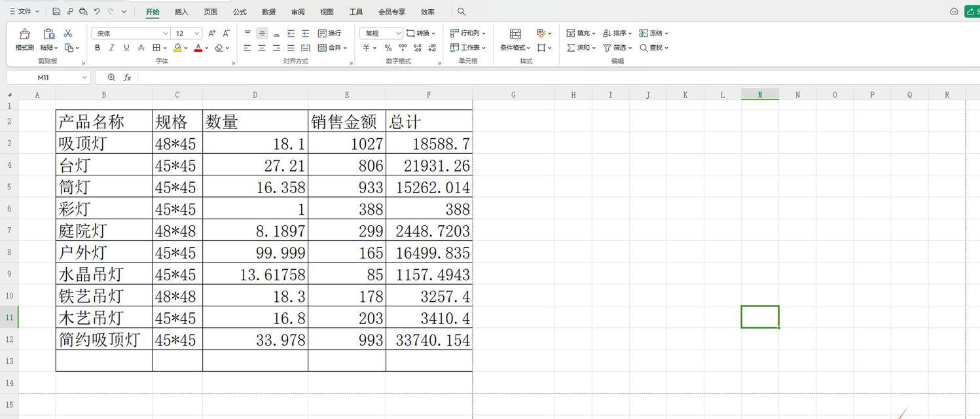This screenshot has height=419, width=980.
Task: Toggle Underline formatting
Action: coord(126,48)
